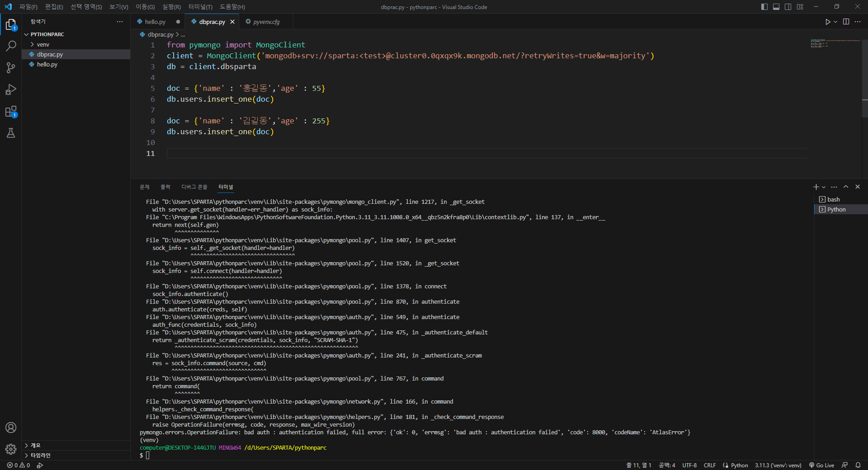The height and width of the screenshot is (470, 868).
Task: Open run options dropdown arrow
Action: pos(835,22)
